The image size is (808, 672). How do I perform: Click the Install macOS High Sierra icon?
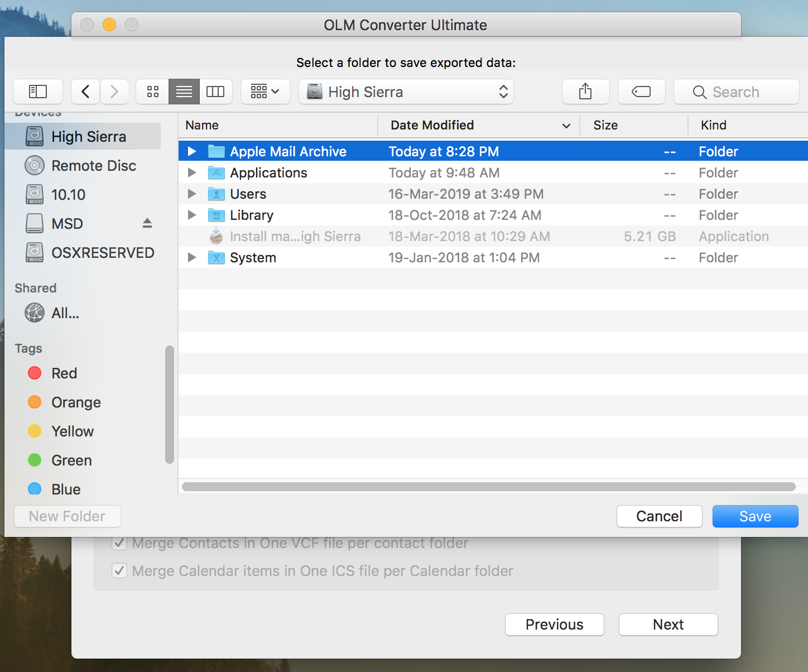click(x=217, y=236)
